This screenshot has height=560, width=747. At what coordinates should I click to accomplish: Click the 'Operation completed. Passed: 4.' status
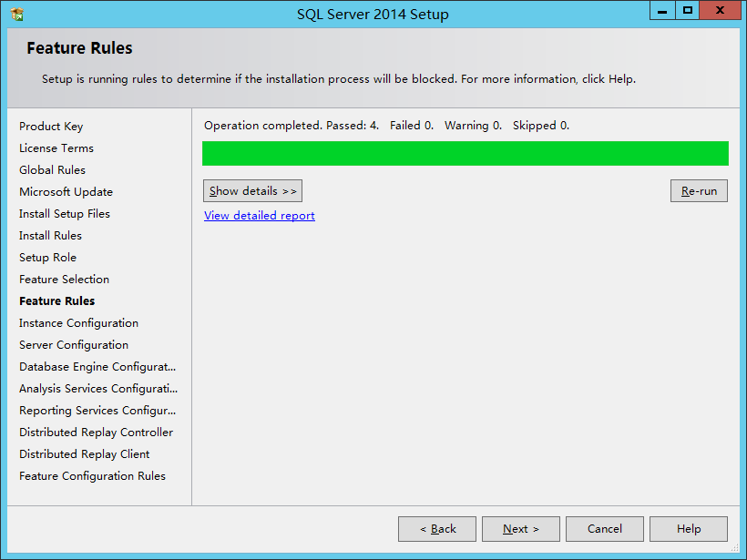(292, 126)
